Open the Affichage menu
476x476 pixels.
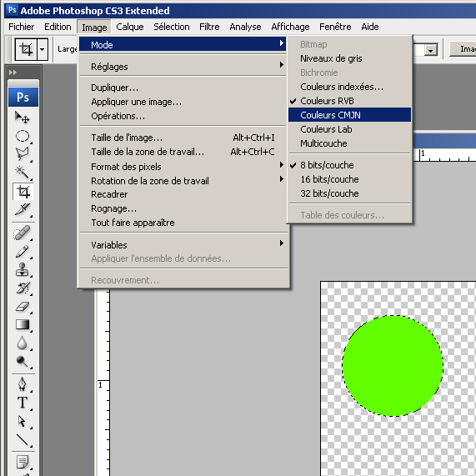(290, 27)
